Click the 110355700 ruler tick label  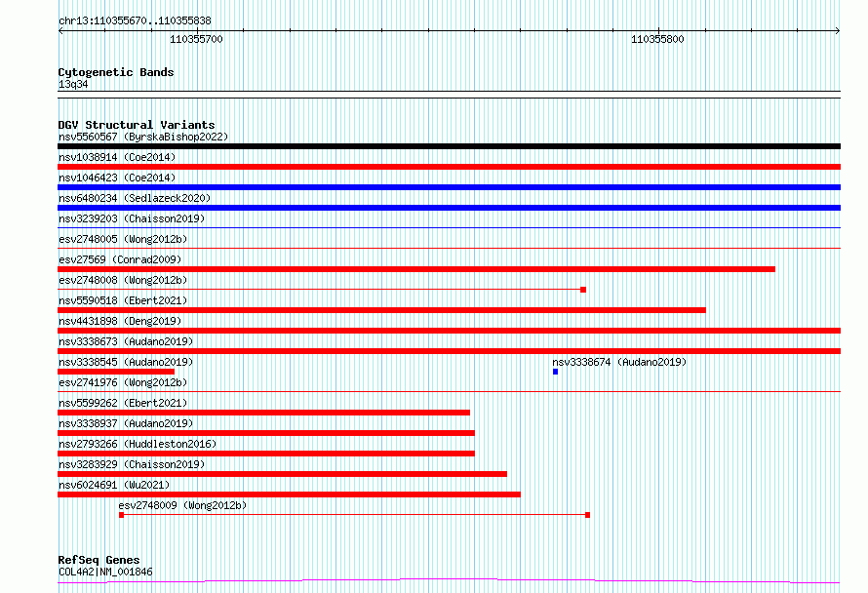(196, 39)
